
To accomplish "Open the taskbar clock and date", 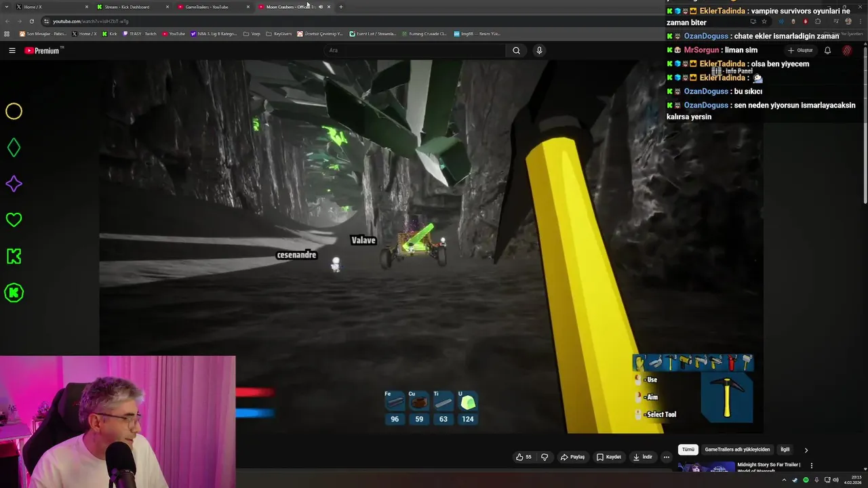I will pyautogui.click(x=852, y=480).
